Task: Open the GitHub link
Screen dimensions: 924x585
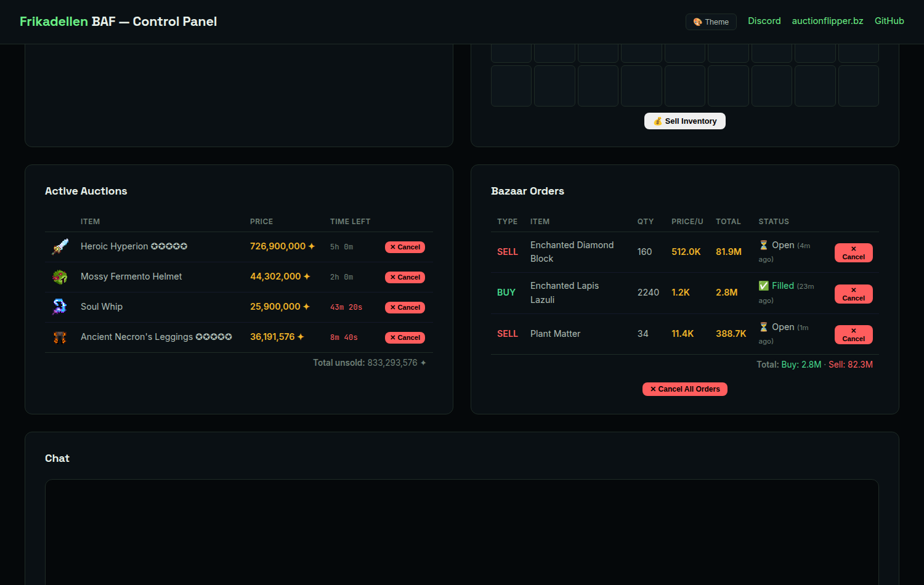Action: 889,21
